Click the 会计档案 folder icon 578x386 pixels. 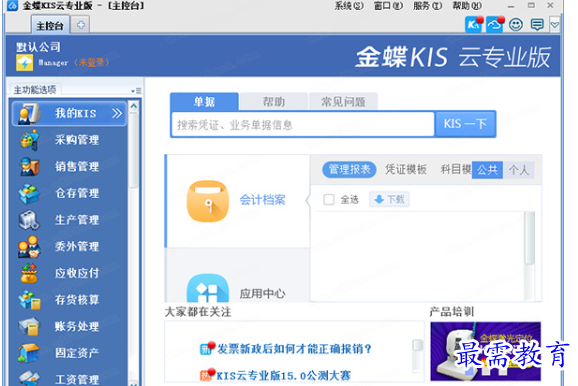click(208, 201)
